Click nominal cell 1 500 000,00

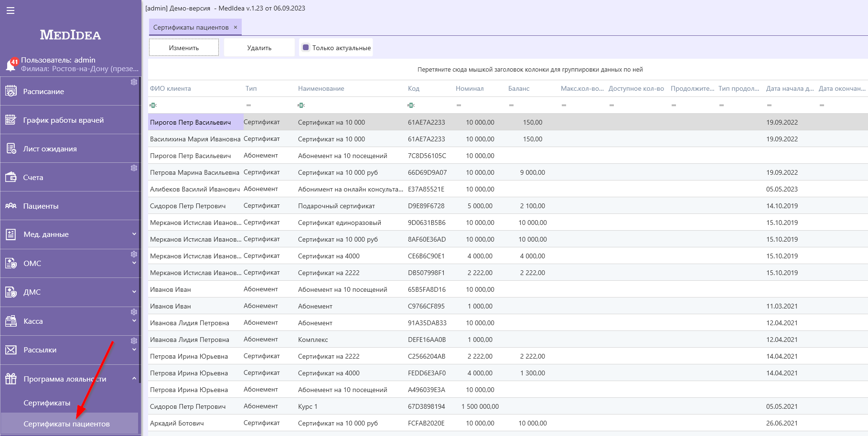[480, 406]
